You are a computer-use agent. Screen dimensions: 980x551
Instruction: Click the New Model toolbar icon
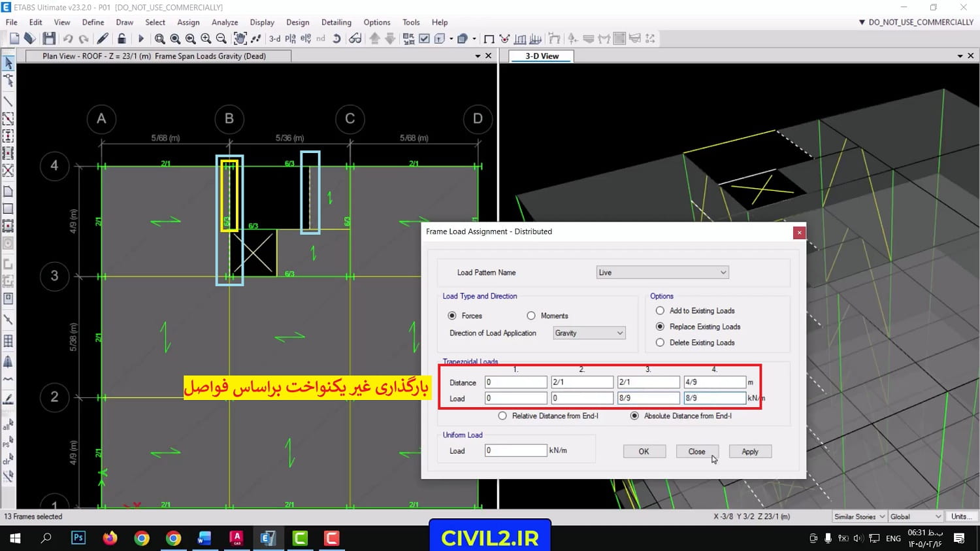coord(14,39)
